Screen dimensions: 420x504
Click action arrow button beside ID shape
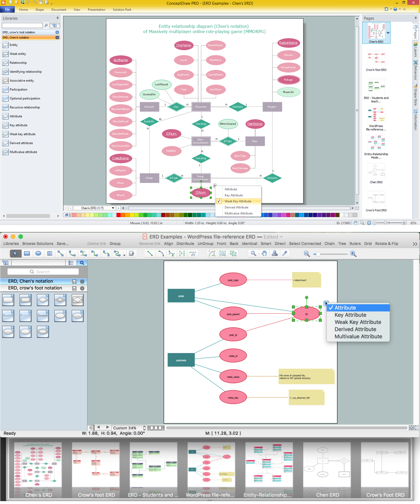coord(326,303)
